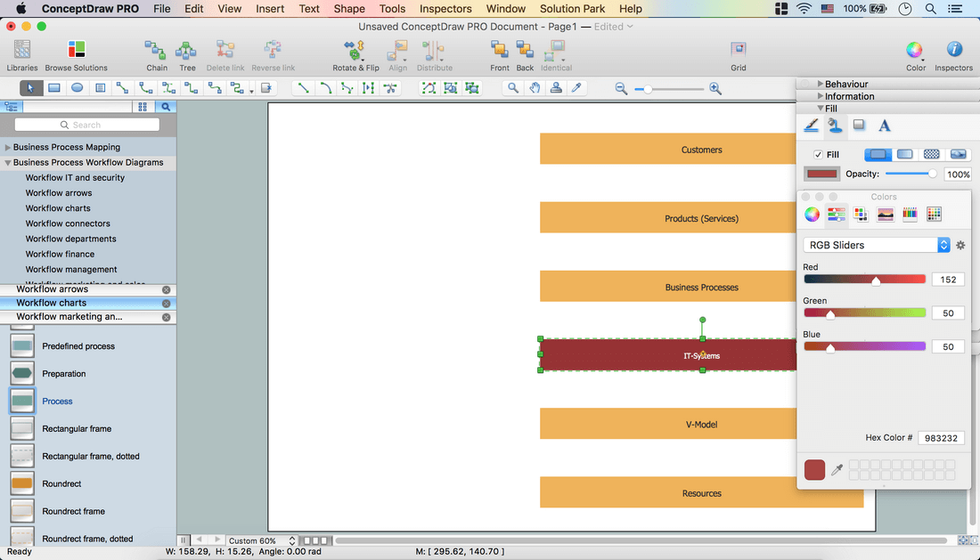The width and height of the screenshot is (980, 560).
Task: Open the Libraries panel button
Action: (22, 55)
